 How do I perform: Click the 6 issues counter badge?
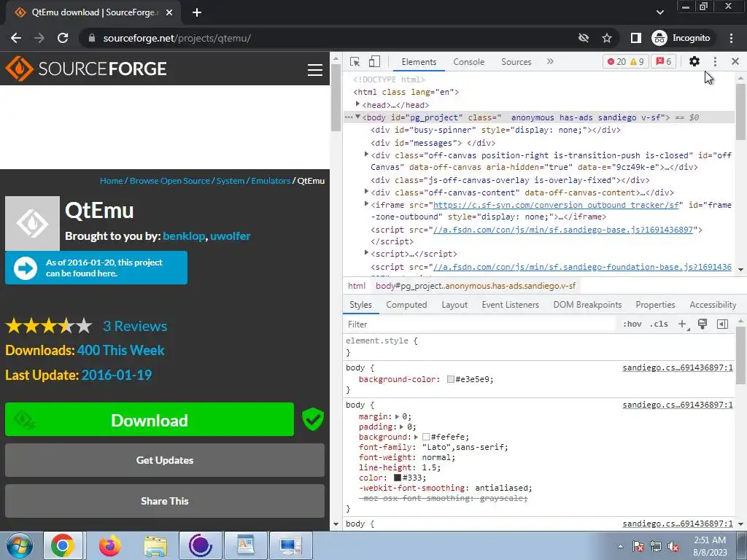pos(664,62)
